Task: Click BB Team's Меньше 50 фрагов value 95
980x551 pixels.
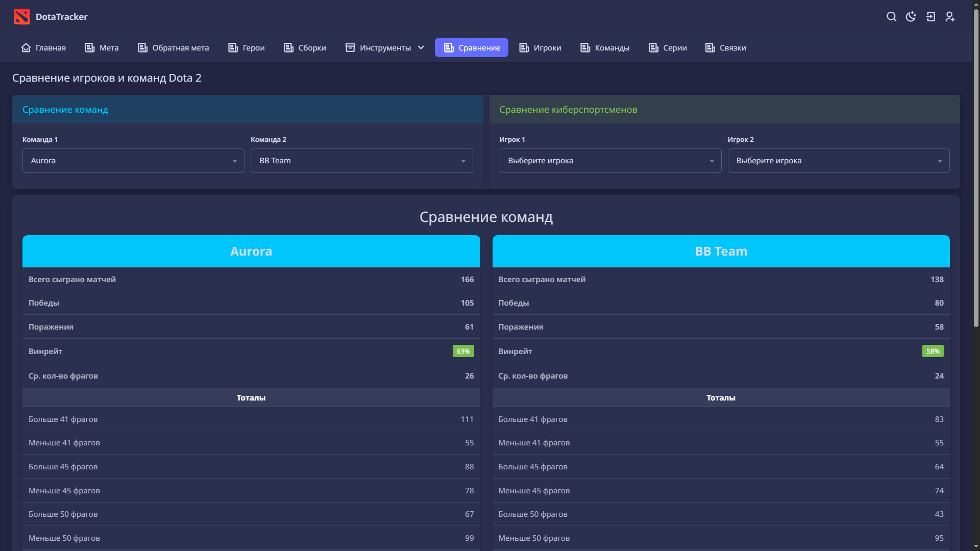Action: [x=939, y=538]
